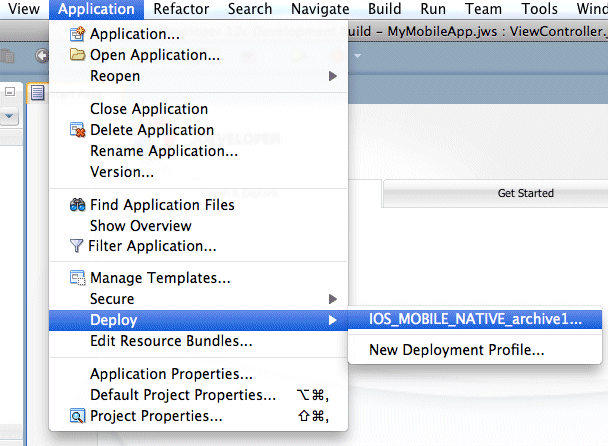Choose New Deployment Profile option

click(456, 350)
